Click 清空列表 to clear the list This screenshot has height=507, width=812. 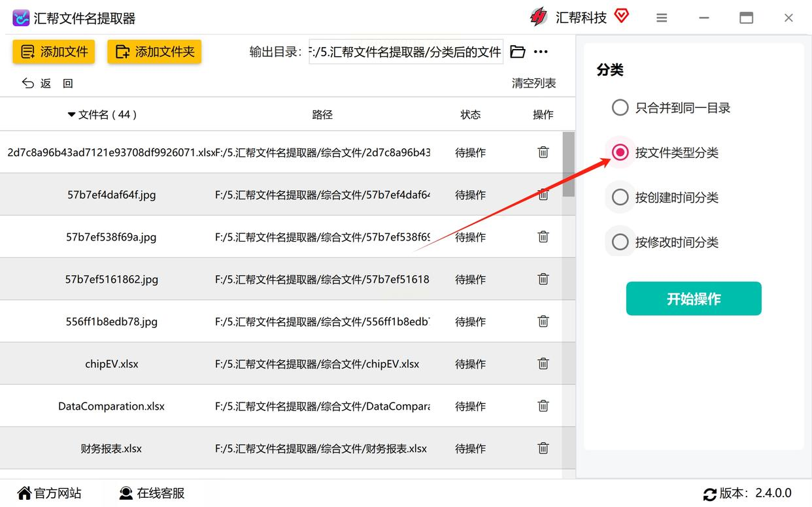[533, 83]
